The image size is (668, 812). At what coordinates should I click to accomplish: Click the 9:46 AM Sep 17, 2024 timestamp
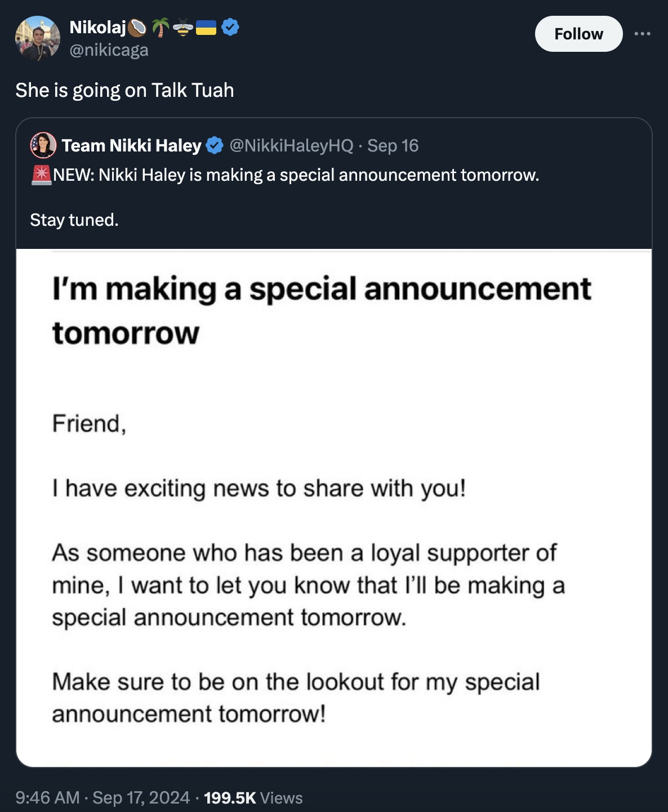(x=103, y=797)
